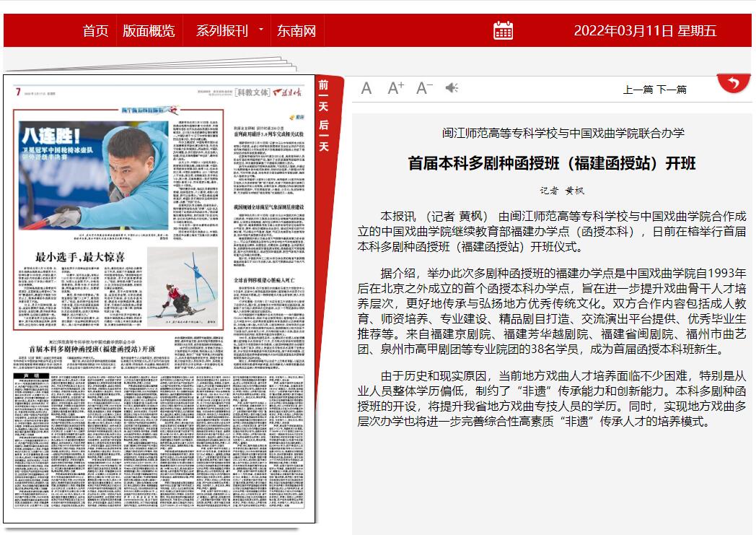
Task: Open the 最小选手,最大惊喜 article on page
Action: click(x=80, y=256)
